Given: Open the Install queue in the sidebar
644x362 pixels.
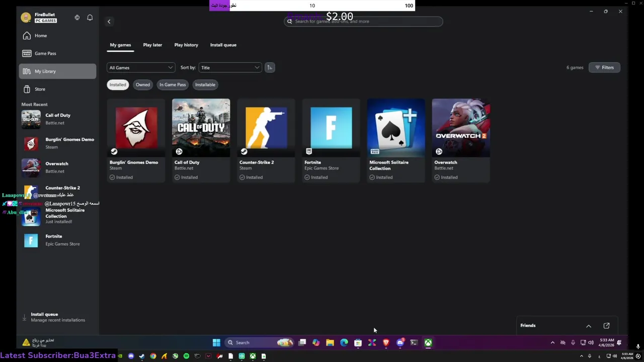Looking at the screenshot, I should point(57,317).
